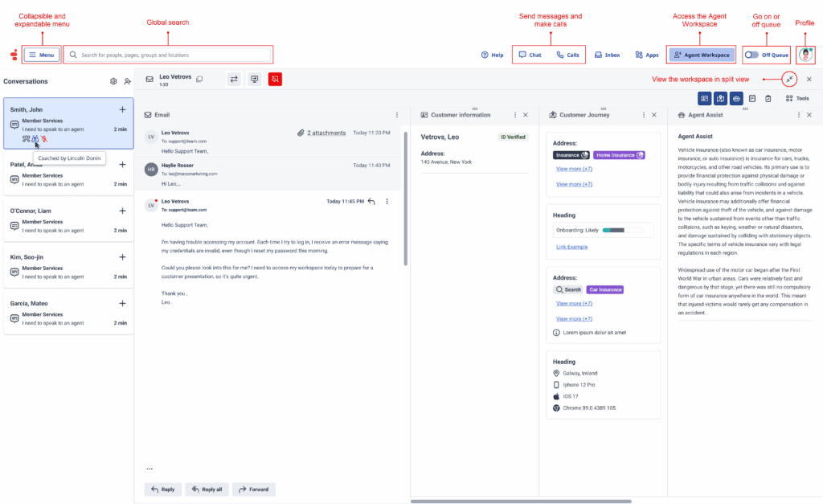This screenshot has width=823, height=504.
Task: Open the Email panel three-dot menu
Action: [396, 115]
